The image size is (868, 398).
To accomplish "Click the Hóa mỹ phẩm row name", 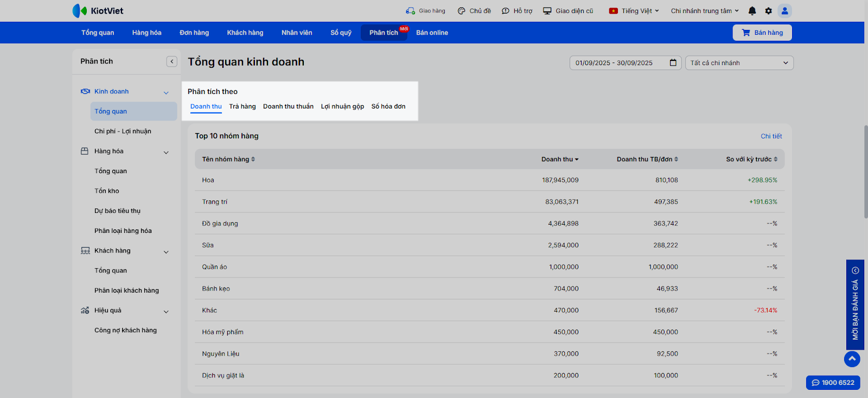I will coord(223,332).
